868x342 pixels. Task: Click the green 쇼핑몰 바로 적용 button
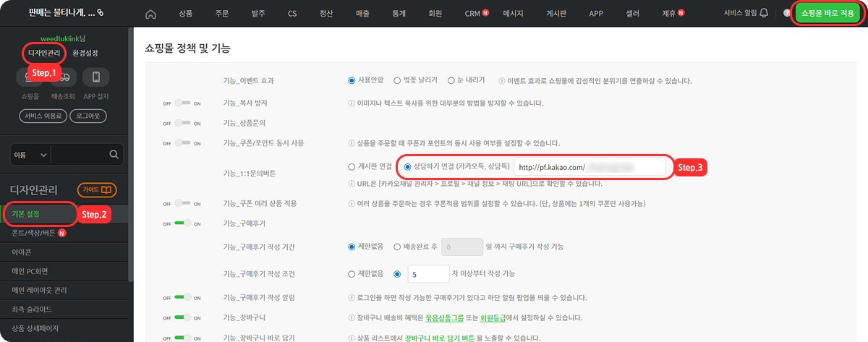pyautogui.click(x=829, y=14)
